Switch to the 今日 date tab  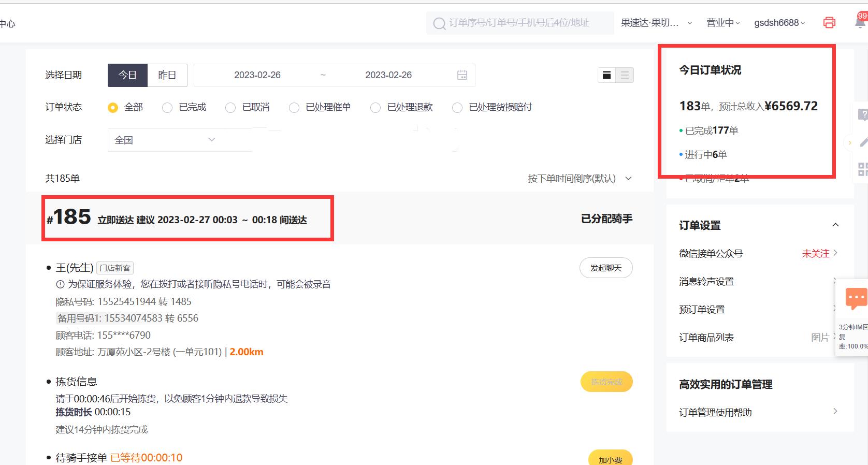tap(127, 75)
